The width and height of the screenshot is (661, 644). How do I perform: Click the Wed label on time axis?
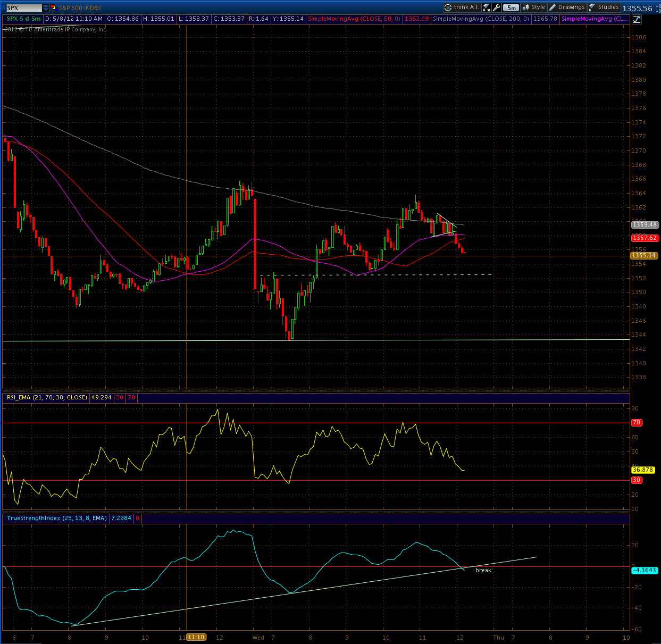[x=258, y=638]
